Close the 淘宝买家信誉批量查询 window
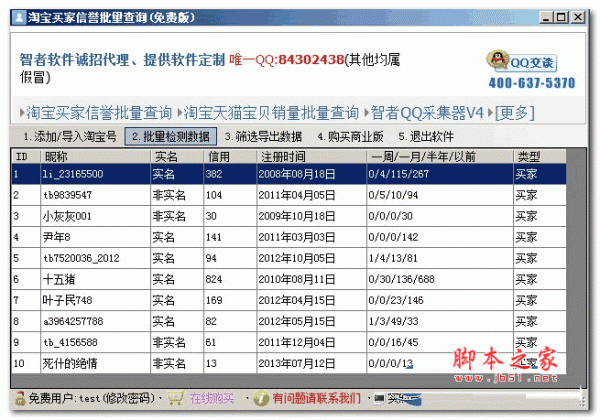Viewport: 600px width, 420px height. (x=578, y=18)
